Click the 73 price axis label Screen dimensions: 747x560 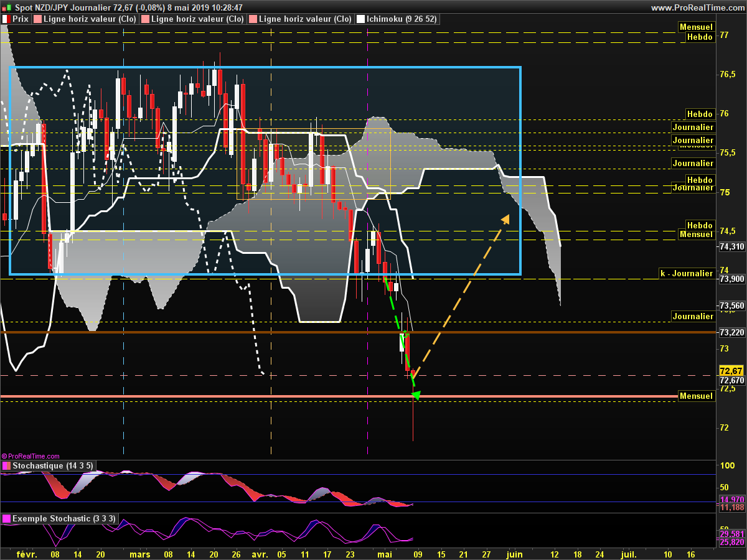[724, 349]
